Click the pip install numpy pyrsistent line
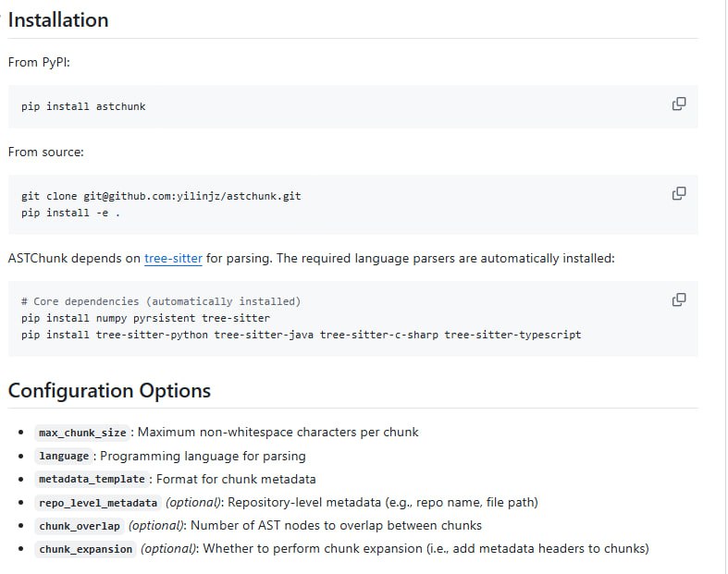This screenshot has width=728, height=574. [145, 318]
